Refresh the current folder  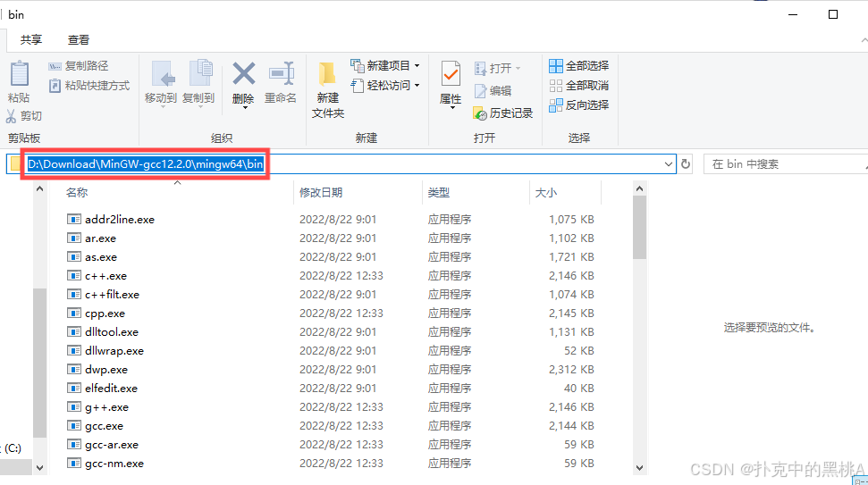click(x=686, y=163)
